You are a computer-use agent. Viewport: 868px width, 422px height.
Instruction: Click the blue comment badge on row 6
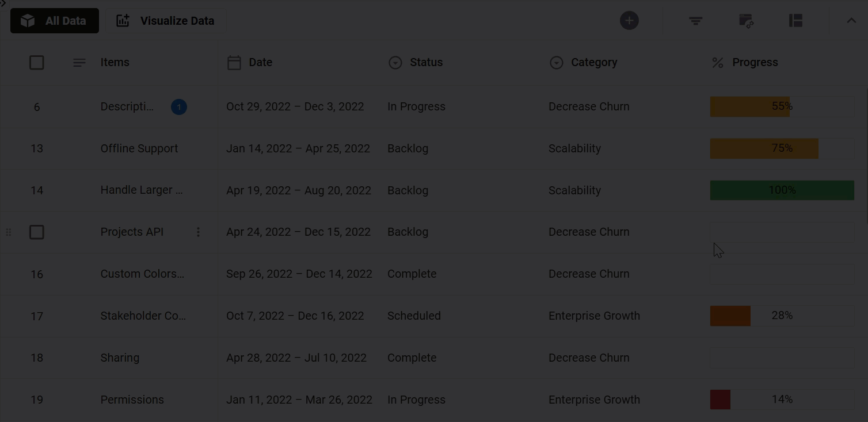click(x=178, y=107)
